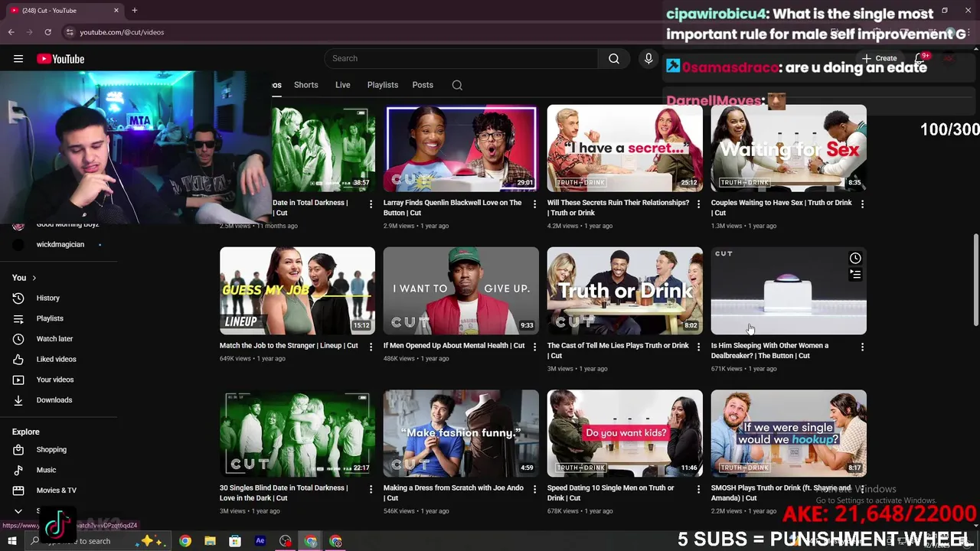Screen dimensions: 980x551
Task: Play Guess My Job Lineup thumbnail
Action: point(297,291)
